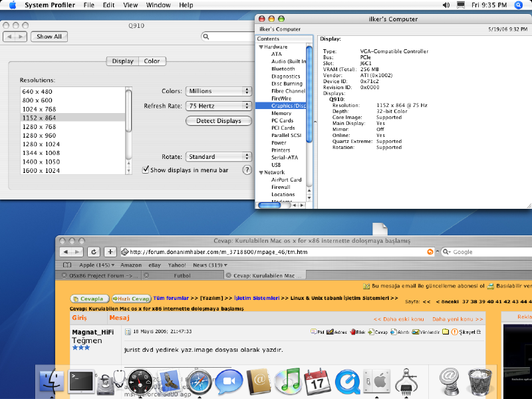Select Memory in the Contents list
The width and height of the screenshot is (532, 399).
[281, 113]
